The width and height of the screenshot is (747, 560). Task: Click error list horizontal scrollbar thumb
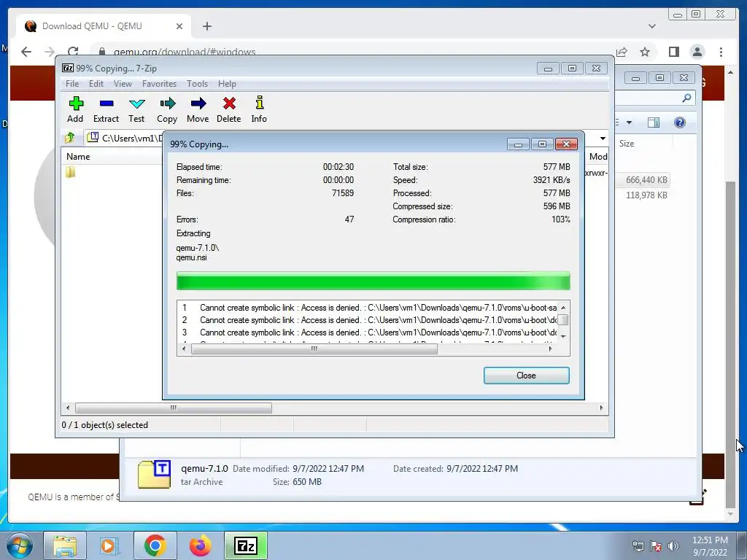(314, 349)
